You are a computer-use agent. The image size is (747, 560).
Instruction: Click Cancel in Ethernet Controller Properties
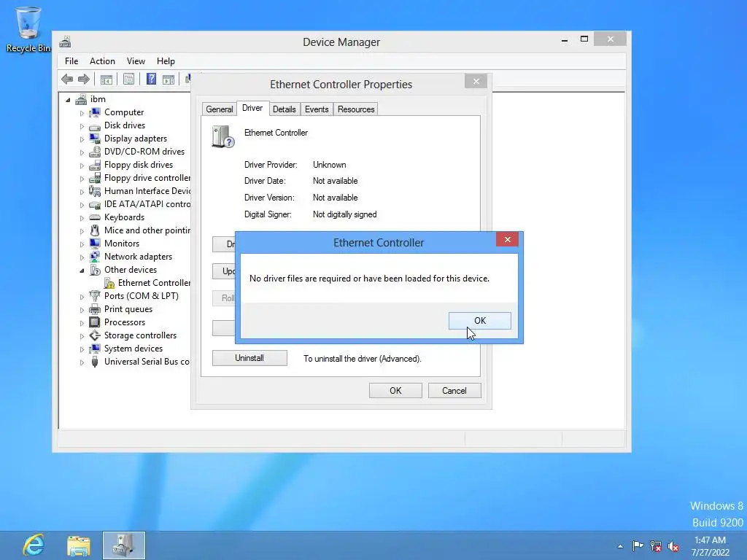click(454, 391)
